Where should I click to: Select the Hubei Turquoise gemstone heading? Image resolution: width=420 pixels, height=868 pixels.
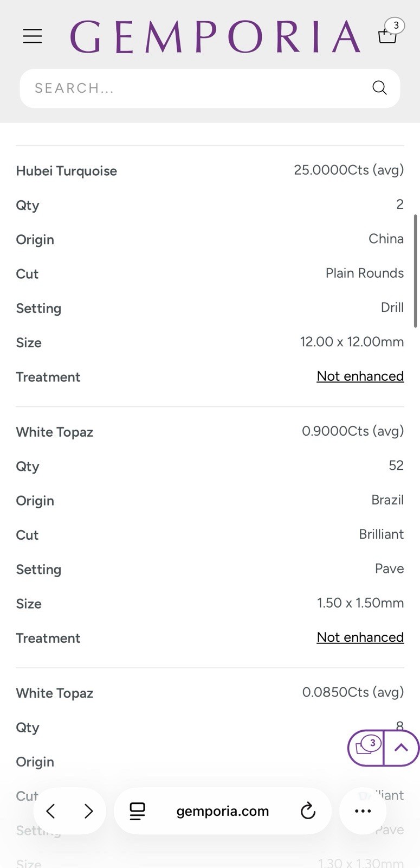point(67,171)
